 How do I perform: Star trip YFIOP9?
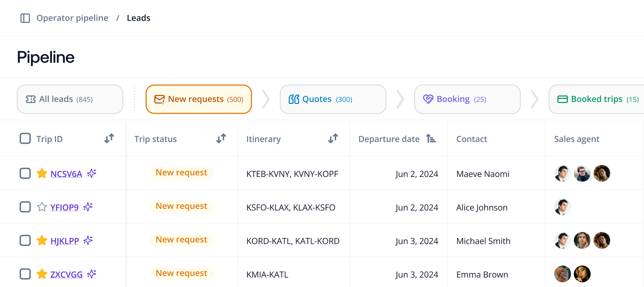42,207
